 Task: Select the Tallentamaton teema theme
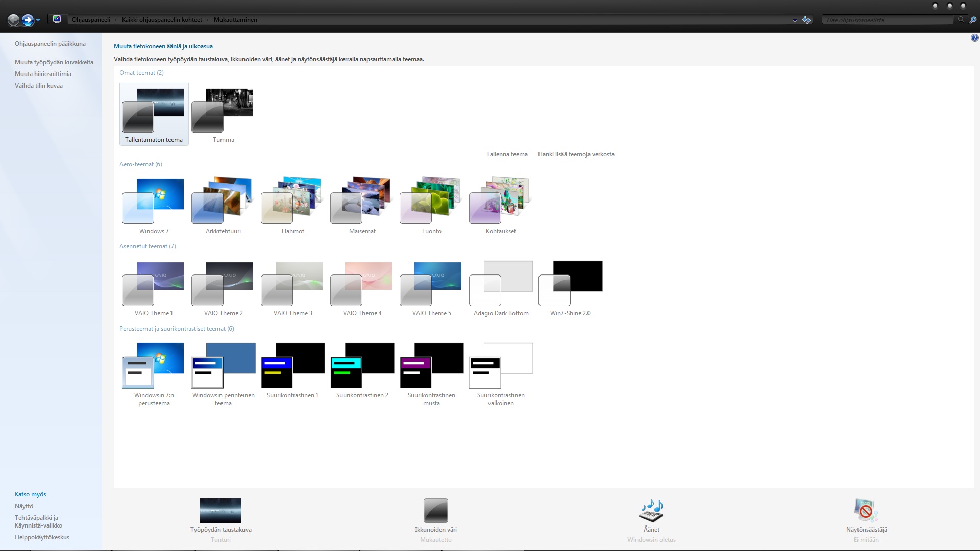pos(154,114)
